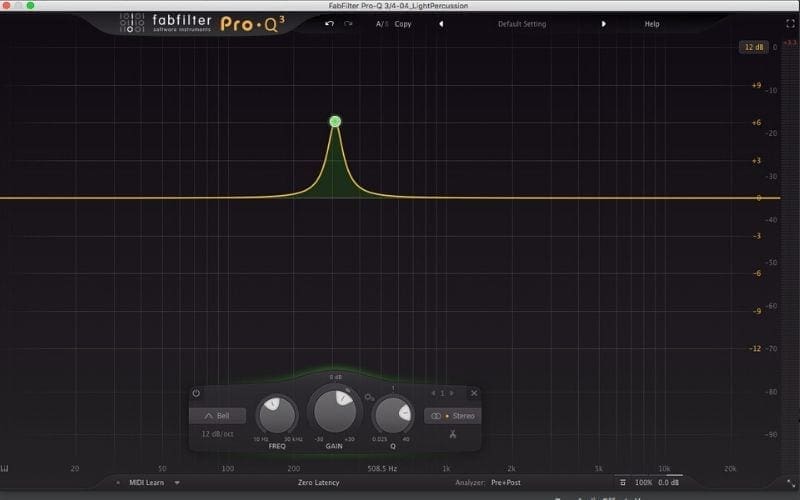
Task: Open the 12 dB display range selector
Action: [754, 47]
